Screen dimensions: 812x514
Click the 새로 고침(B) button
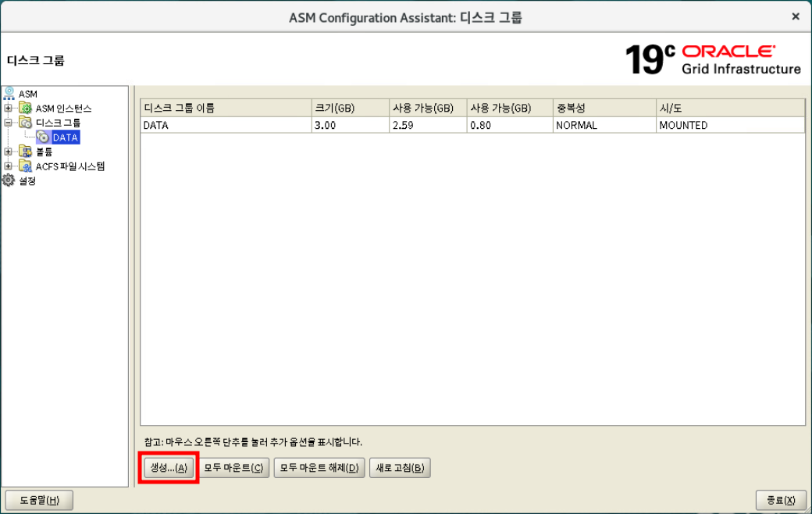coord(400,468)
